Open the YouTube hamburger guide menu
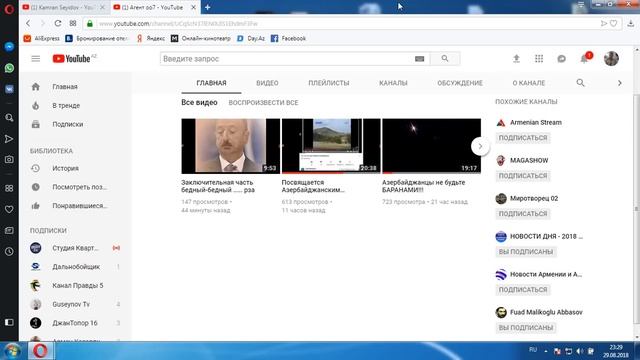640x360 pixels. (36, 59)
